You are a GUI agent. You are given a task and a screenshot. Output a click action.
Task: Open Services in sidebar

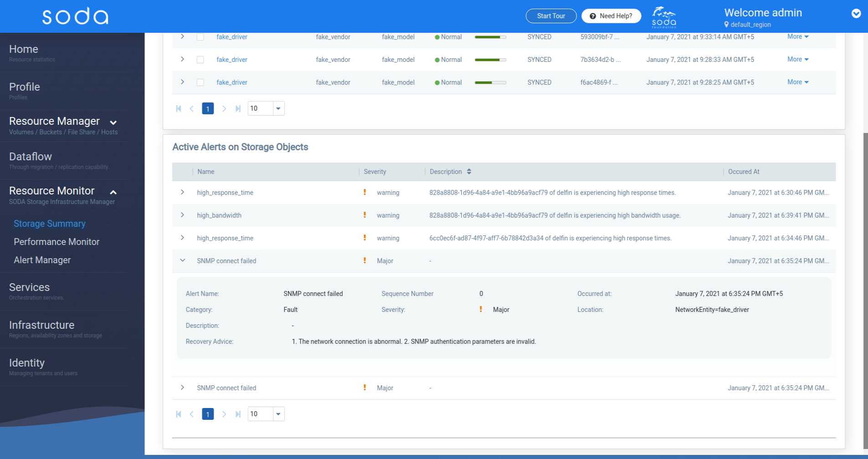click(x=30, y=287)
